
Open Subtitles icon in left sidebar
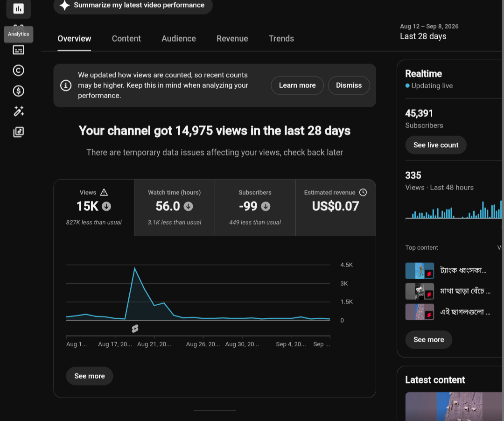(x=18, y=50)
